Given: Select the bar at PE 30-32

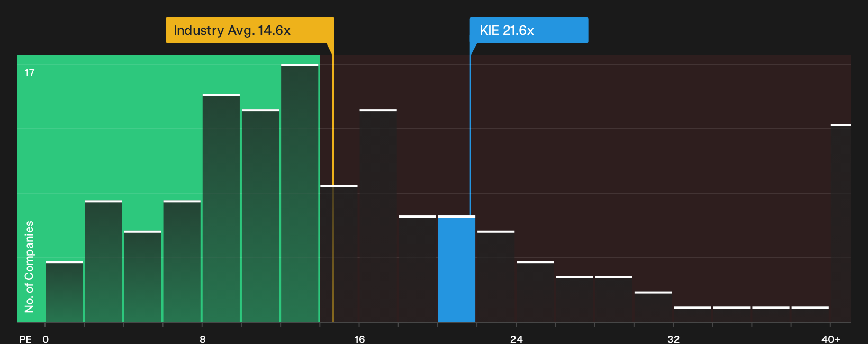Looking at the screenshot, I should (x=653, y=306).
